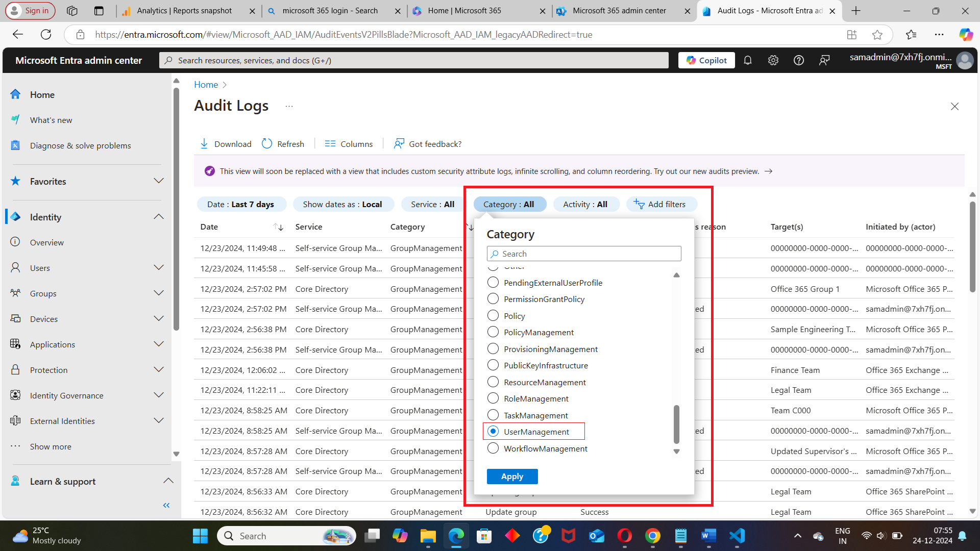Open the Overview item under Identity
This screenshot has width=980, height=551.
click(x=47, y=242)
